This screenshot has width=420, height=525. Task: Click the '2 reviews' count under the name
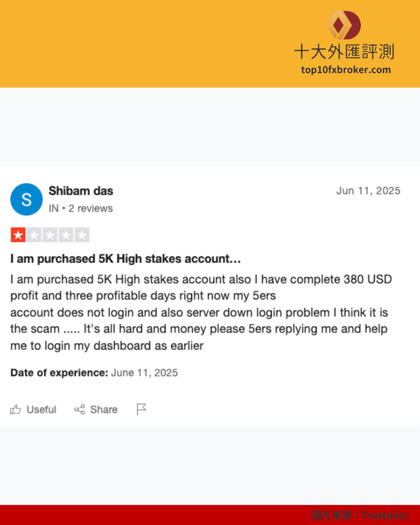click(x=91, y=208)
